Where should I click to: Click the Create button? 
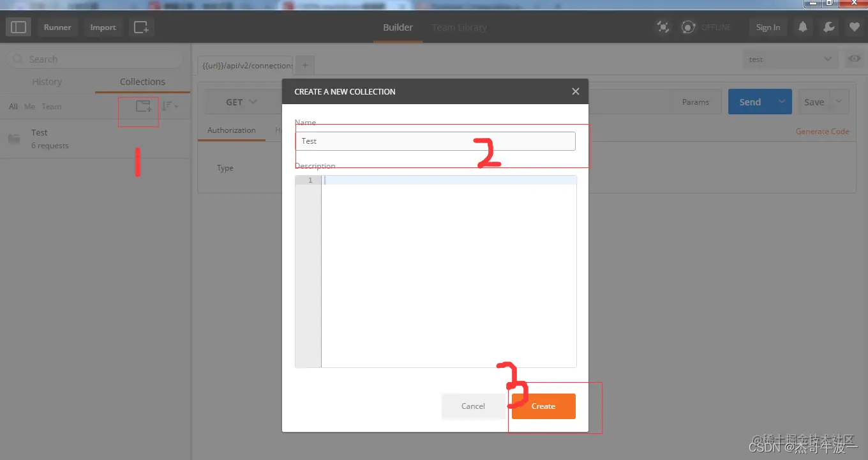click(x=544, y=406)
